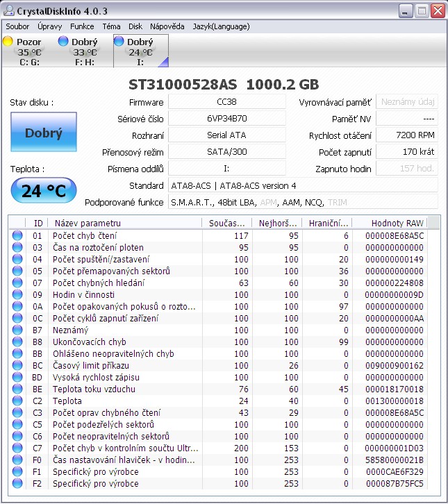Click status orb beside Hodin v činnosti

click(17, 295)
